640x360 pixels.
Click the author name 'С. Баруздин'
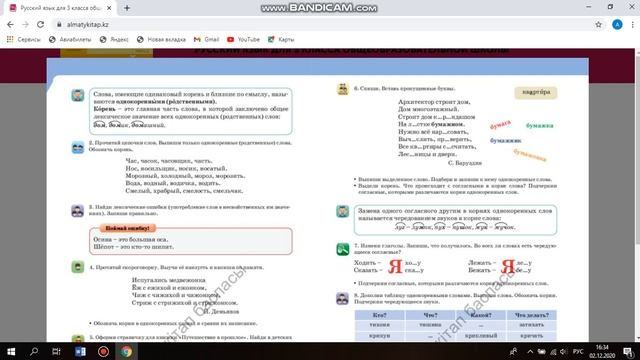(464, 163)
